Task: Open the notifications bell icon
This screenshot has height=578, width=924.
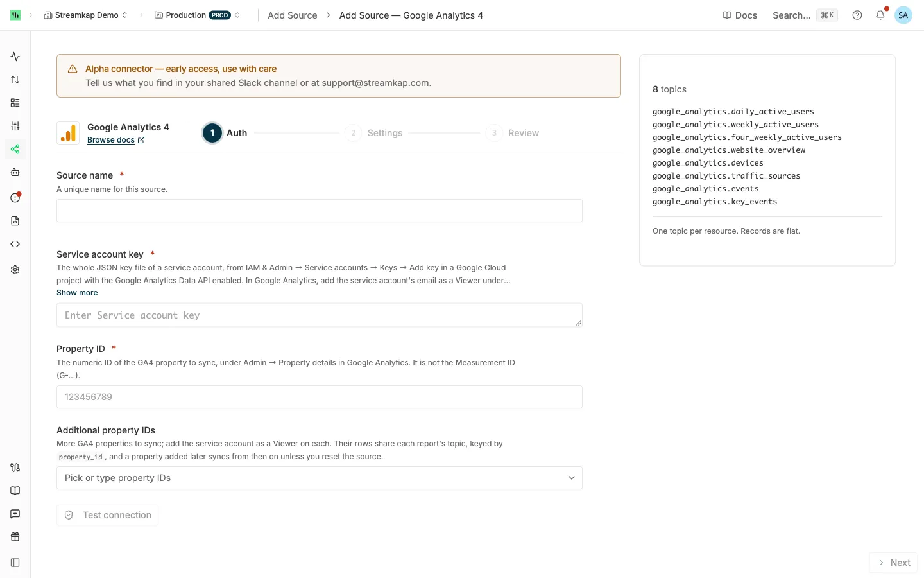Action: pyautogui.click(x=880, y=15)
